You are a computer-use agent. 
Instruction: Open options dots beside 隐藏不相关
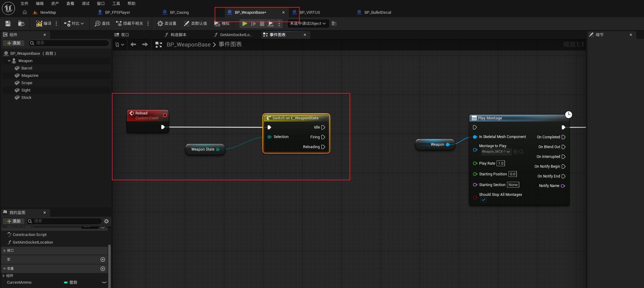(x=148, y=24)
